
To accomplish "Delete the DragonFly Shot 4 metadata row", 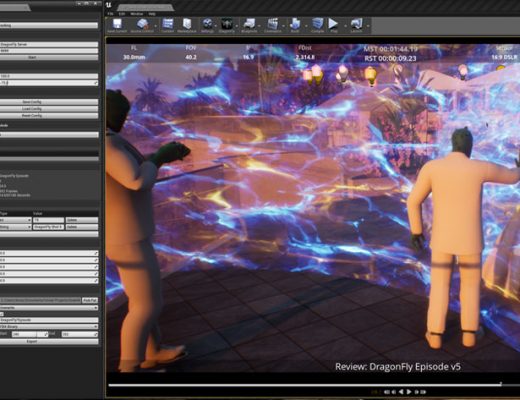I will (x=82, y=227).
